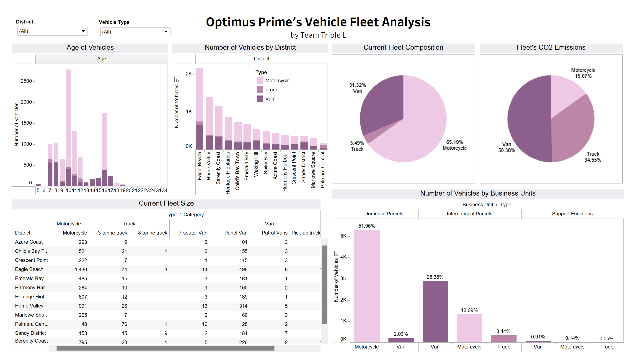This screenshot has height=364, width=636.
Task: Click Van legend color swatch
Action: 260,98
